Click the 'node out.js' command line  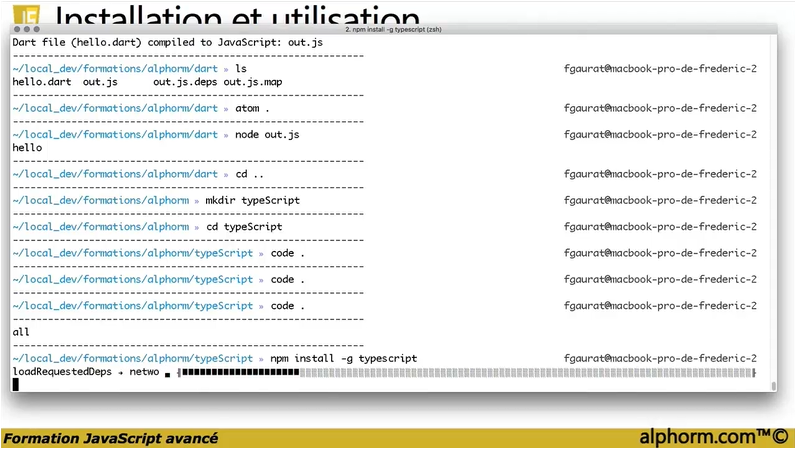click(266, 134)
